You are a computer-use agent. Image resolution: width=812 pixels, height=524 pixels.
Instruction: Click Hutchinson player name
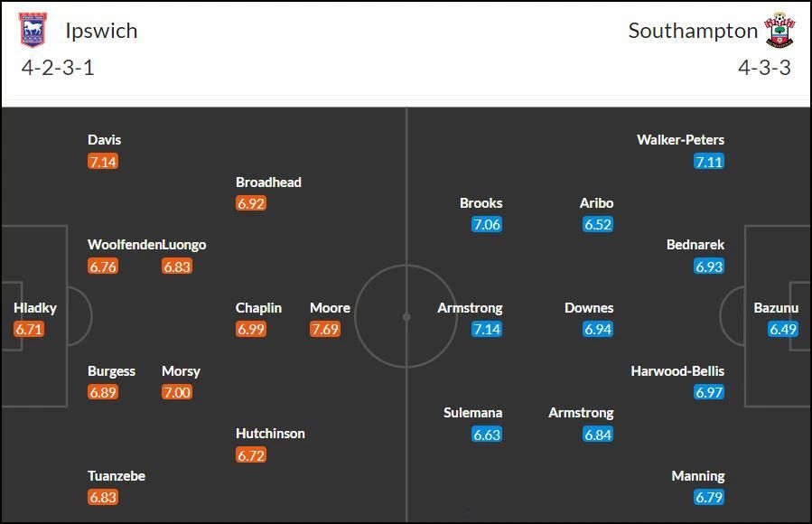click(270, 434)
